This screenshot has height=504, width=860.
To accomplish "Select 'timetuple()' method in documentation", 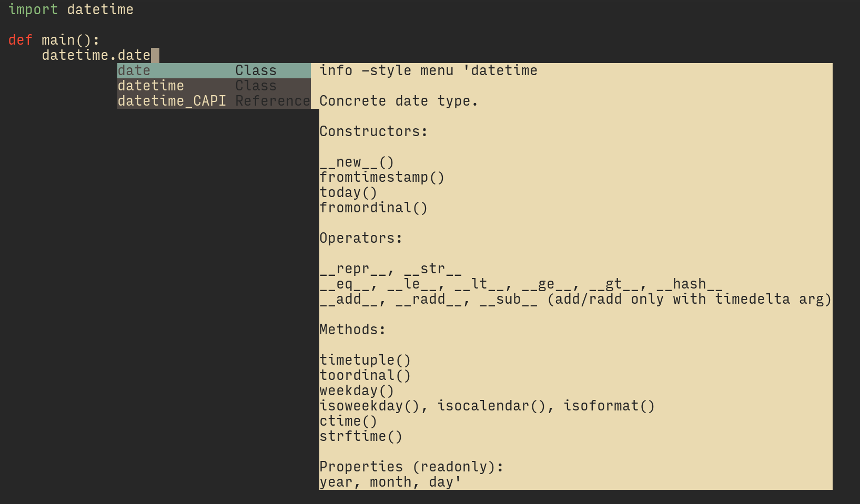I will [366, 359].
